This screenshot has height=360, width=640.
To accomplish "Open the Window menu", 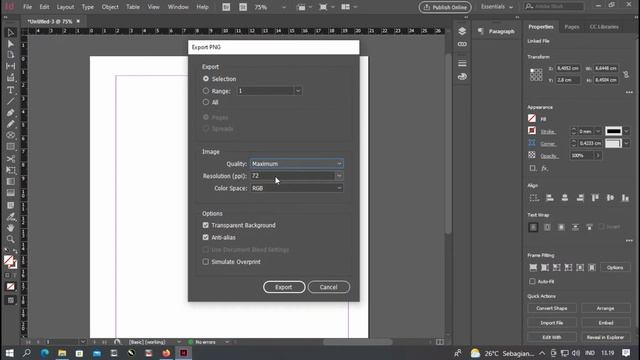I will click(178, 7).
